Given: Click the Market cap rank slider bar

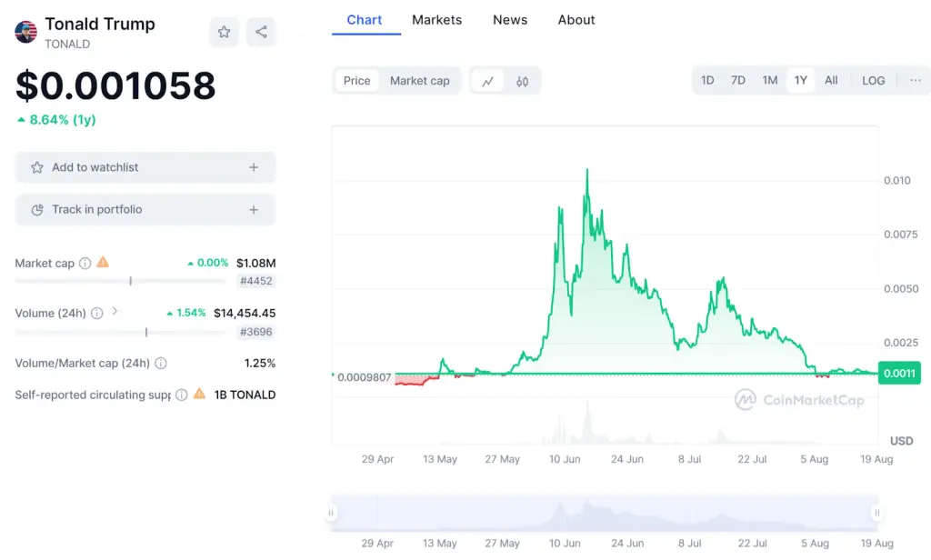Looking at the screenshot, I should [x=121, y=281].
